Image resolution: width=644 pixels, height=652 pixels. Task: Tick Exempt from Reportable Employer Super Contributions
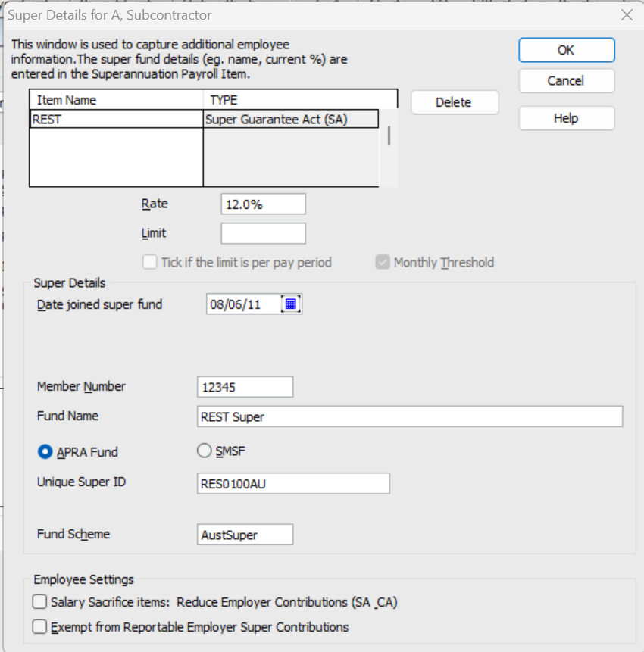pyautogui.click(x=39, y=627)
